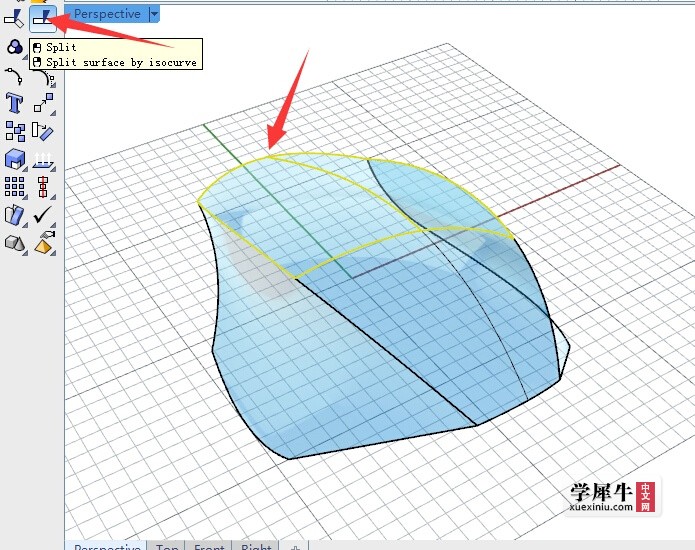Open the Boolean union tool (overlapping spheres)
Screen dimensions: 695x550
pyautogui.click(x=15, y=47)
